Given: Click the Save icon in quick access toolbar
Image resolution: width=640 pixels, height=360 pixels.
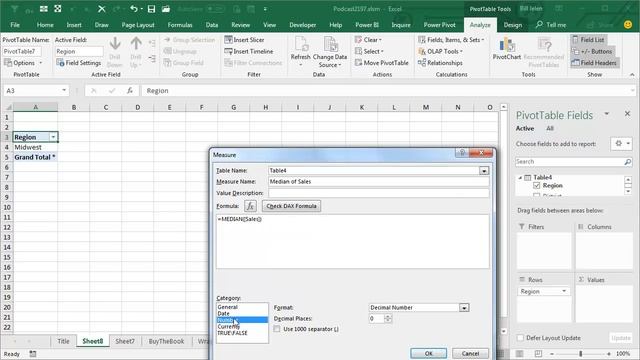Looking at the screenshot, I should (151, 9).
